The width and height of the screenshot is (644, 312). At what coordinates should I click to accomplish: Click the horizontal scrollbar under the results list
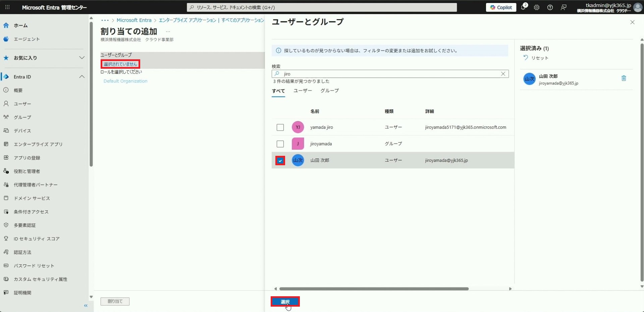point(374,289)
